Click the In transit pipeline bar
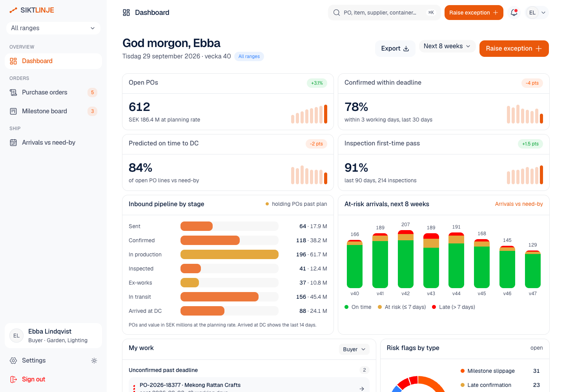Image resolution: width=565 pixels, height=392 pixels. [219, 297]
